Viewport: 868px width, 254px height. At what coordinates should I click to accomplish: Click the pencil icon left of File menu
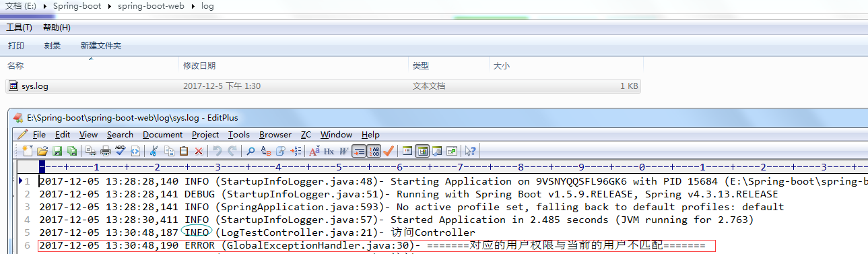22,135
